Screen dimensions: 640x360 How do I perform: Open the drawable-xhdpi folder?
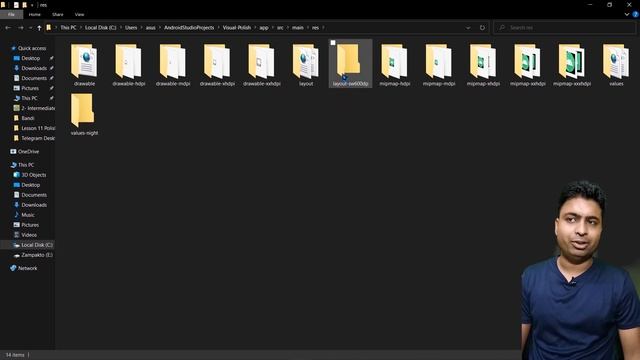(217, 65)
